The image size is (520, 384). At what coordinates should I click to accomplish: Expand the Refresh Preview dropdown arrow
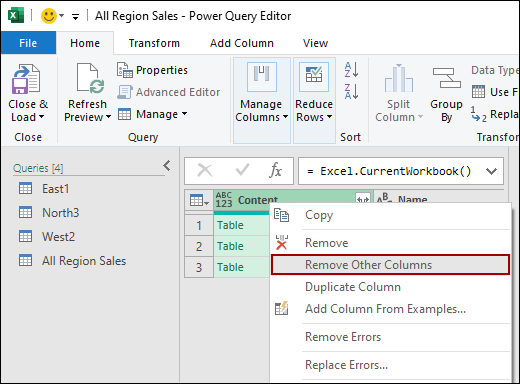[108, 117]
